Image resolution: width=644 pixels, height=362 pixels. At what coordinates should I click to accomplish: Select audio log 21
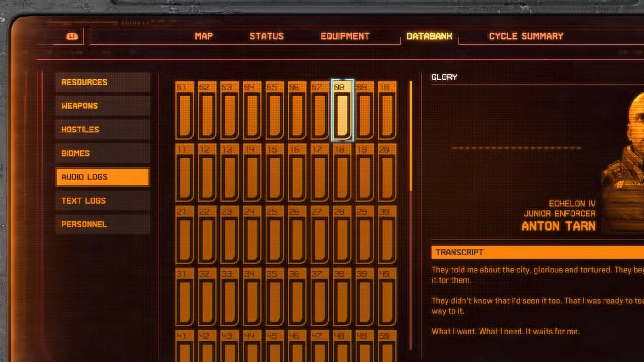pyautogui.click(x=185, y=235)
